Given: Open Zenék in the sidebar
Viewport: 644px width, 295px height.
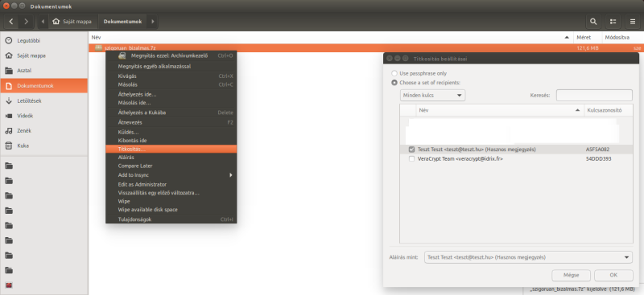Looking at the screenshot, I should click(x=44, y=130).
